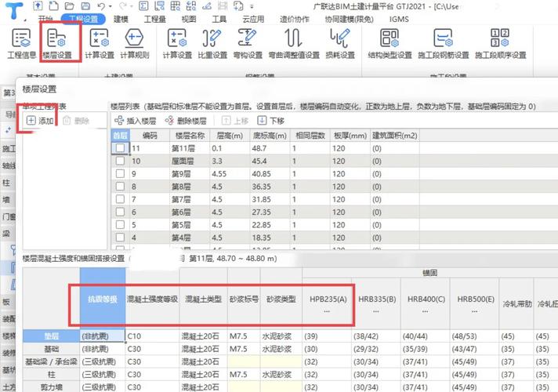Open the redo history dropdown arrow

click(132, 6)
